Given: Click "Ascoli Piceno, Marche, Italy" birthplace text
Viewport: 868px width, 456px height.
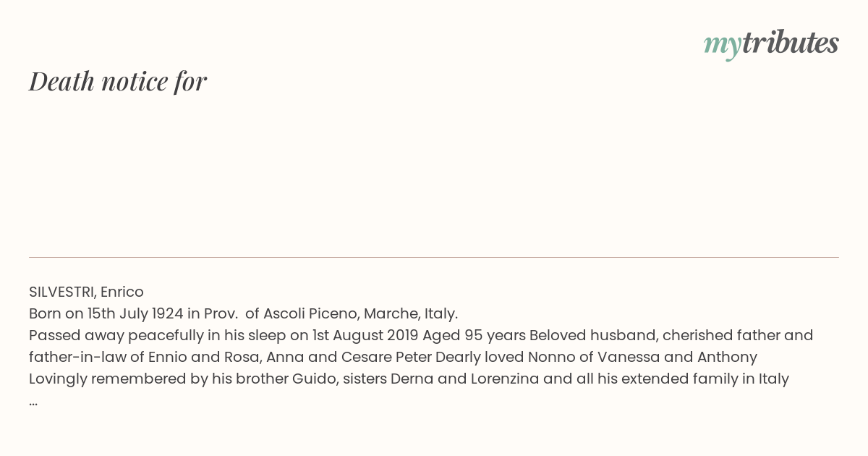Looking at the screenshot, I should [360, 313].
